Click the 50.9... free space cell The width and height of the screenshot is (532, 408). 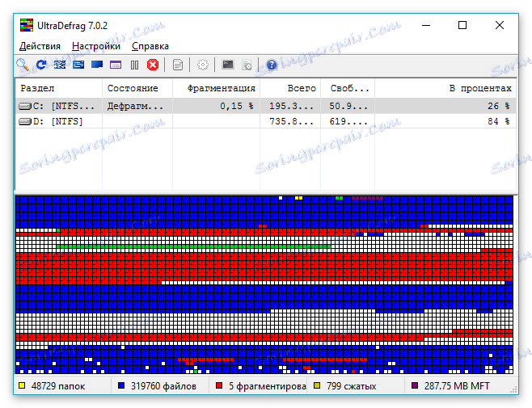tap(348, 106)
